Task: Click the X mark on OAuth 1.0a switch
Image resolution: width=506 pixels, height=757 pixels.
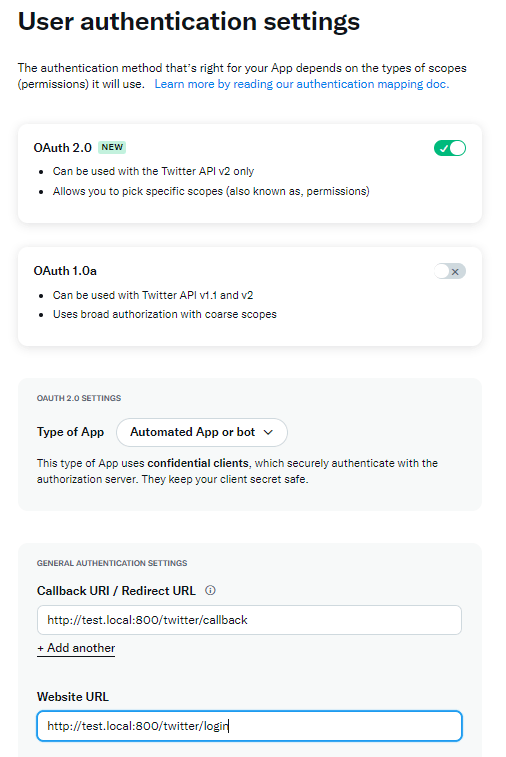Action: click(455, 272)
